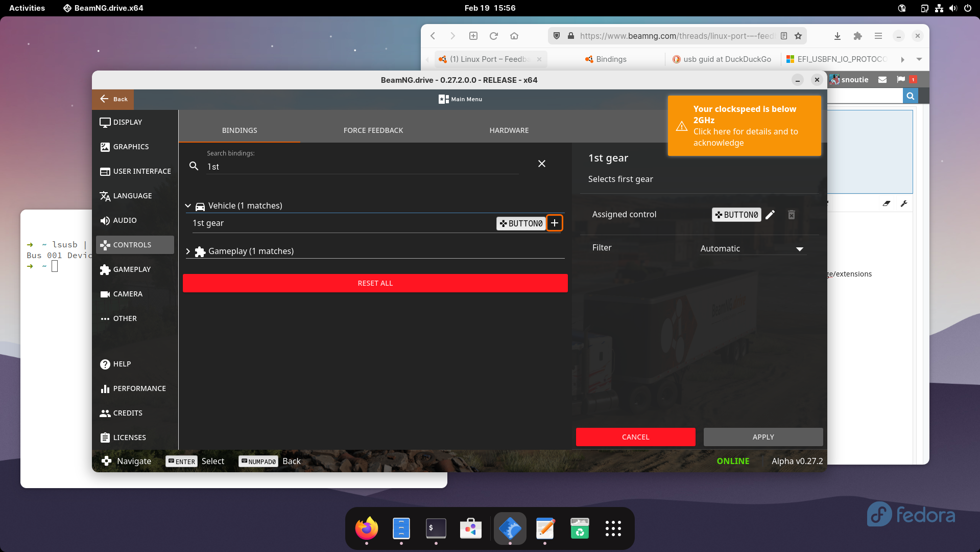Open the forum alerts flag icon

[901, 79]
